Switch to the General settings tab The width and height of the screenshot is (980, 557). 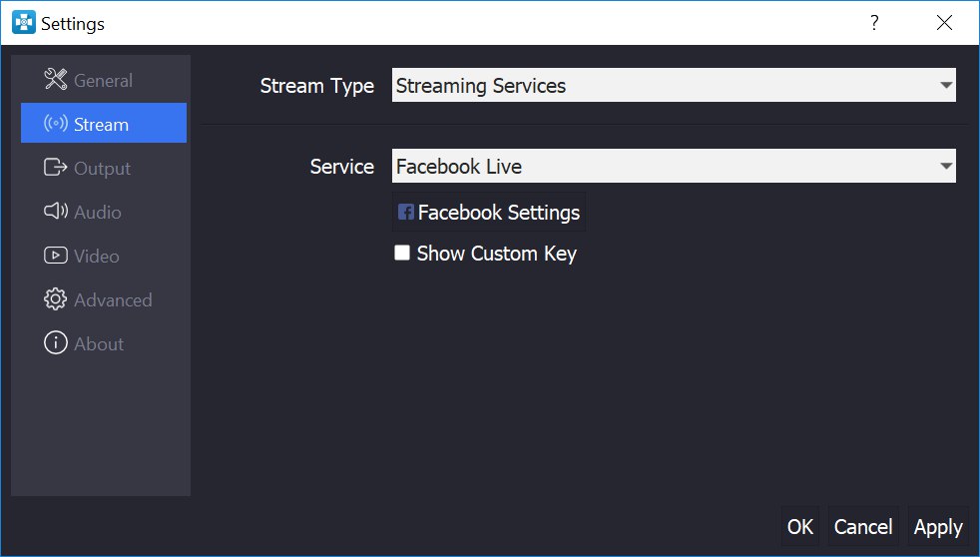(x=104, y=80)
